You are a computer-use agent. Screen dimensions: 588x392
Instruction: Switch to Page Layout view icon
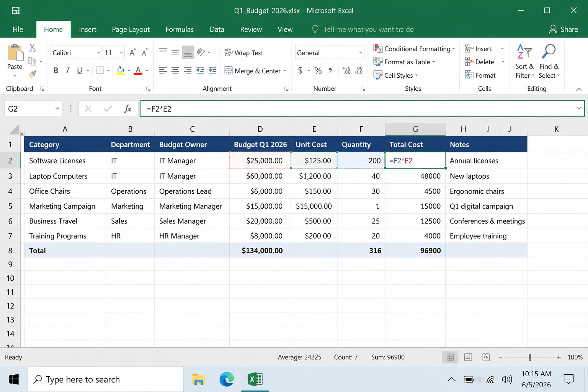click(x=468, y=357)
